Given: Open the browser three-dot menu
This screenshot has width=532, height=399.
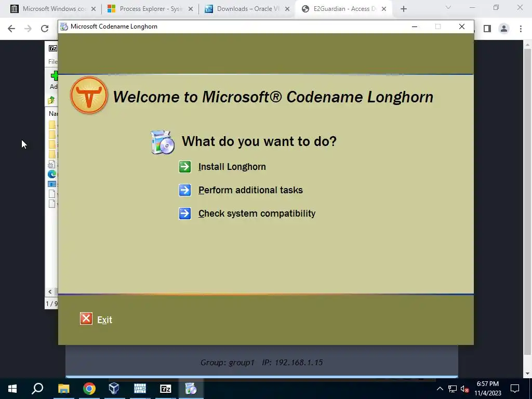Looking at the screenshot, I should (521, 29).
